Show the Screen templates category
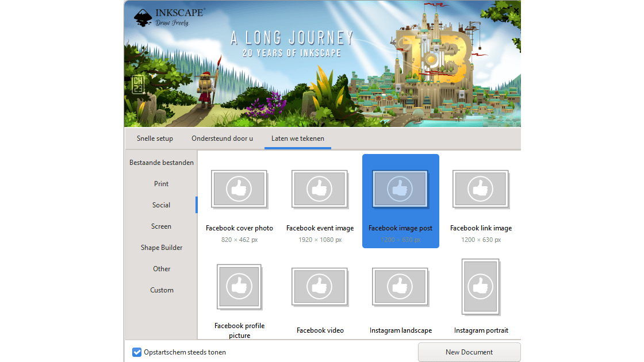Image resolution: width=644 pixels, height=362 pixels. point(162,226)
